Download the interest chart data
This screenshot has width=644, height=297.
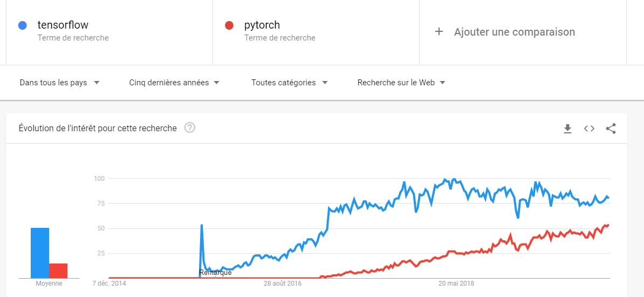coord(567,129)
